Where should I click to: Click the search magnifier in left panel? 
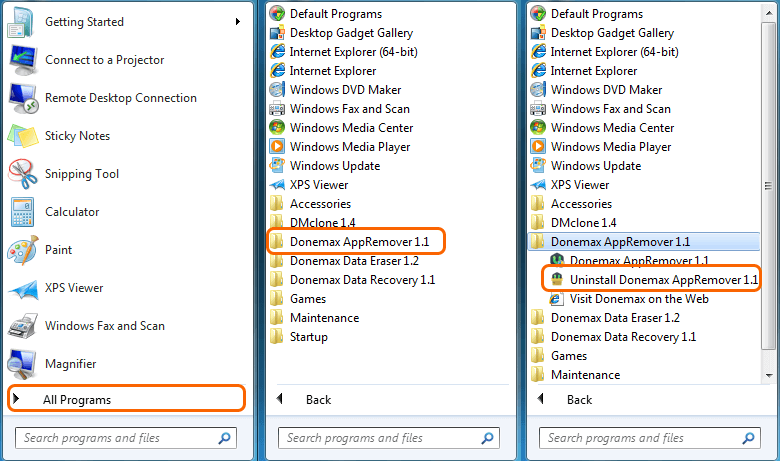coord(224,438)
